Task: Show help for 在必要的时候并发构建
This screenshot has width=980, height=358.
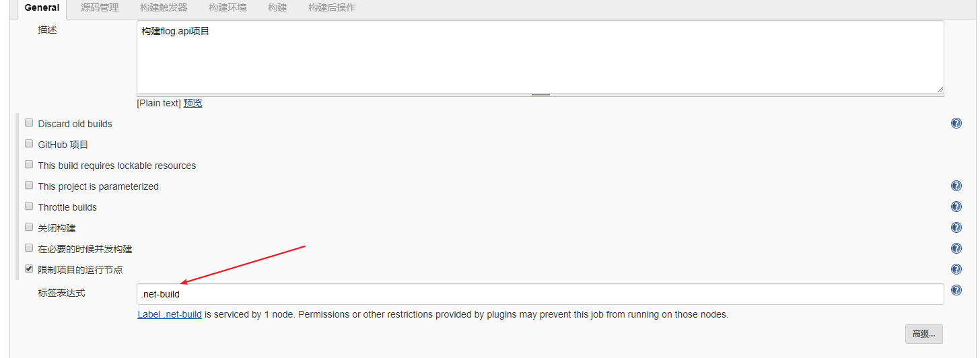Action: tap(956, 249)
